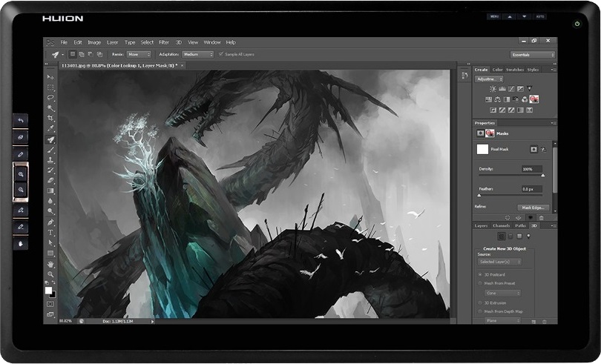
Task: Open the Adaptation dropdown showing Medium
Action: click(x=197, y=54)
